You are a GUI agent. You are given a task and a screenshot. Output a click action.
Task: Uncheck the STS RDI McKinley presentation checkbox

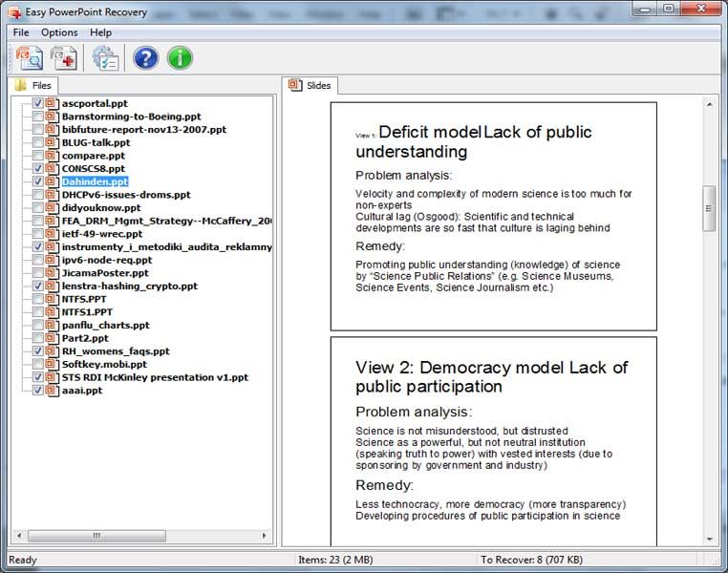[38, 376]
